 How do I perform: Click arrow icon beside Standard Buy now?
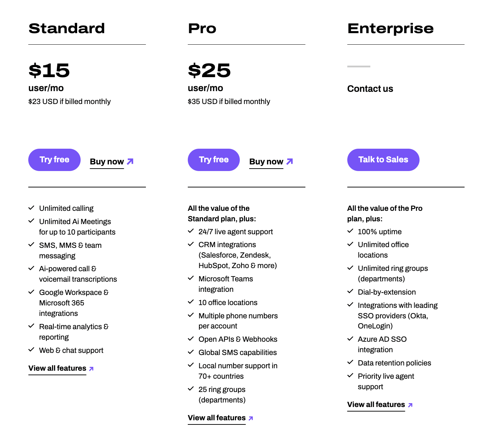point(130,162)
